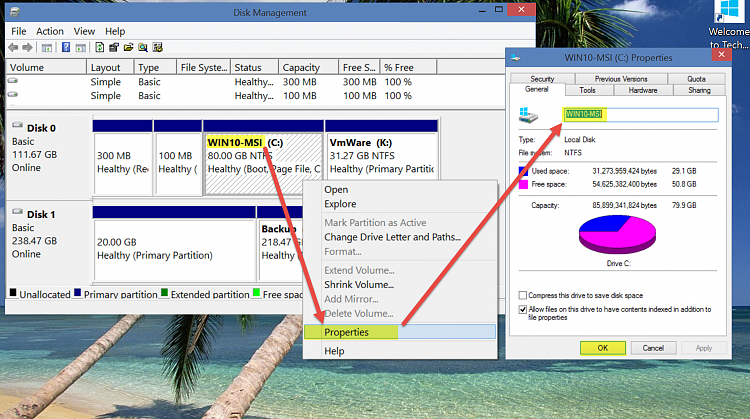Click the Disk 1 drive icon
Screen dimensions: 750x419
click(18, 211)
